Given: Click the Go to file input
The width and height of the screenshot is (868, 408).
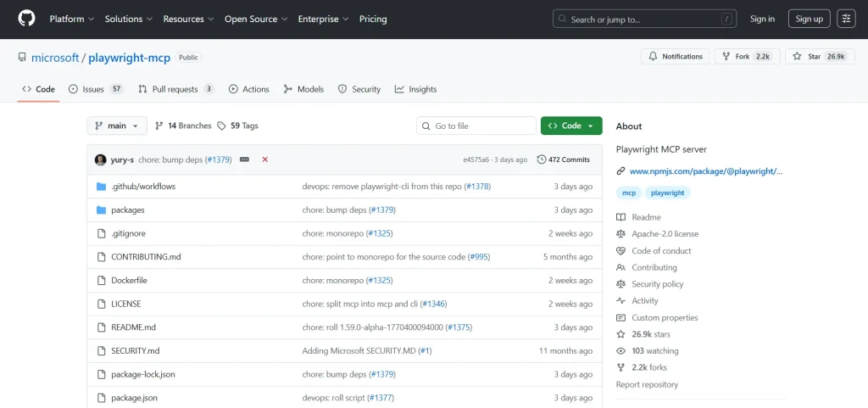Looking at the screenshot, I should point(475,126).
